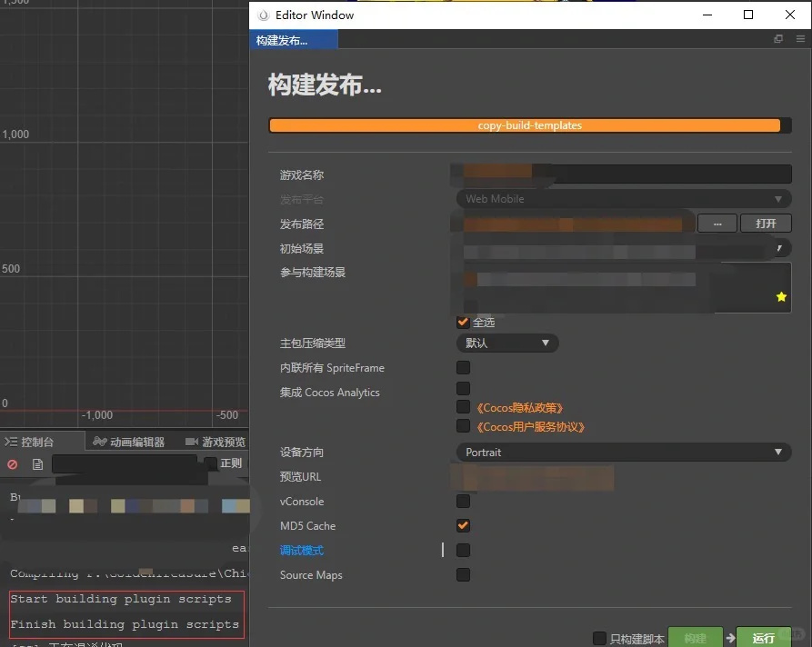Enable the vConsole checkbox
Screen dimensions: 812x647
(463, 501)
